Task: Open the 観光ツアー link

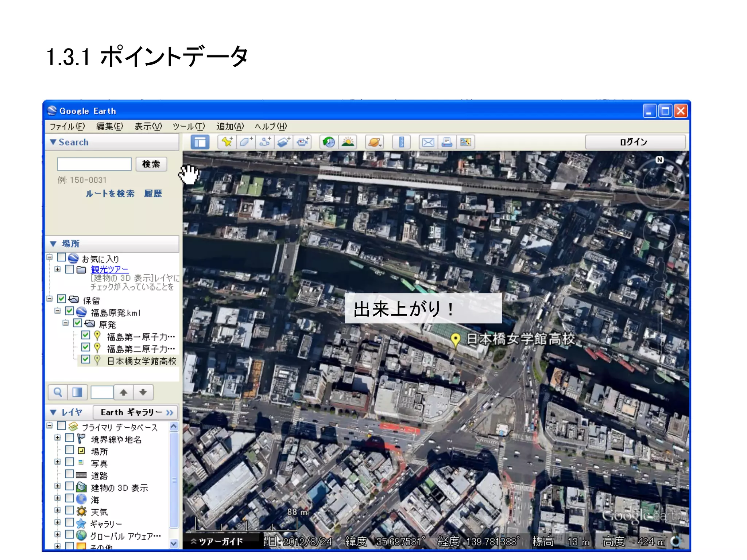Action: click(109, 269)
